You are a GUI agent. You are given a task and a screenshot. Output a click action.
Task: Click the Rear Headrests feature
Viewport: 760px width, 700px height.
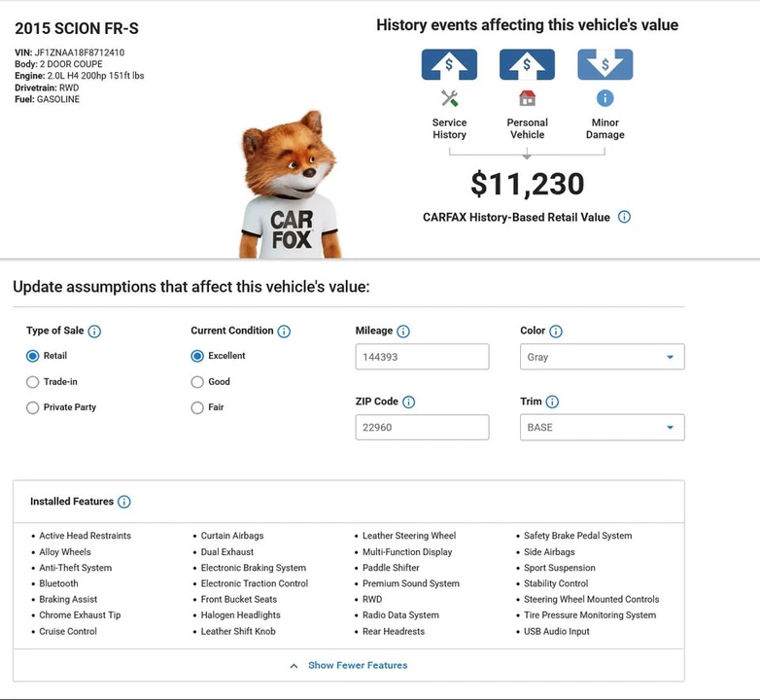(394, 631)
